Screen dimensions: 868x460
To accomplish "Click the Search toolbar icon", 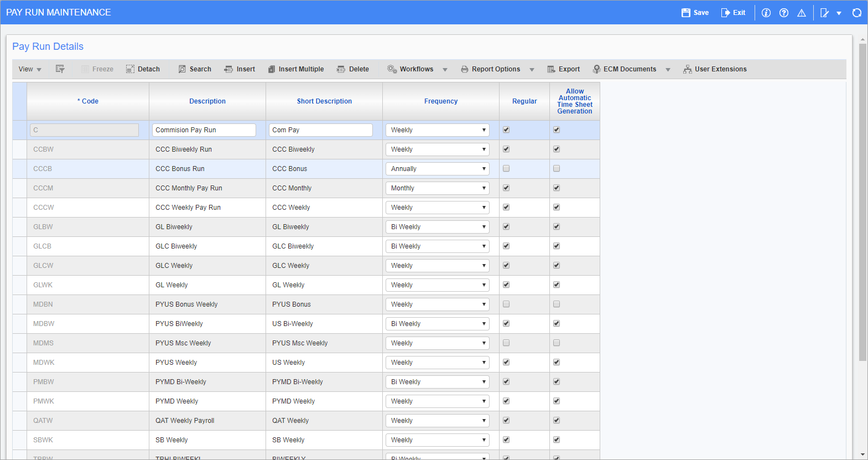I will point(182,69).
